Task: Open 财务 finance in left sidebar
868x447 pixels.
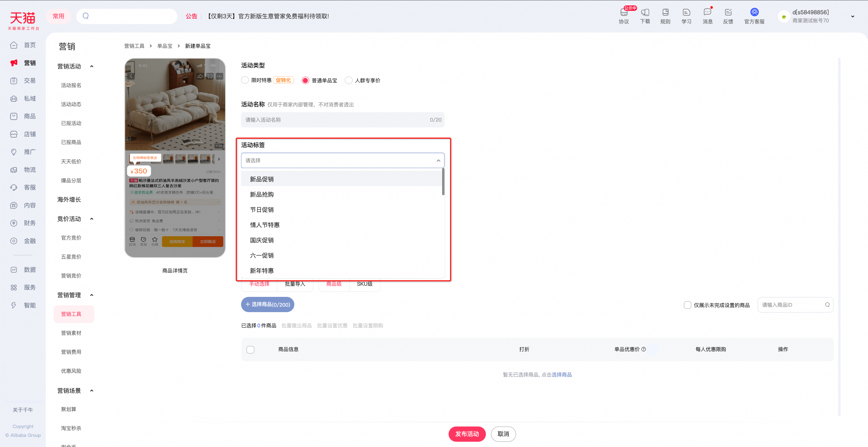Action: pyautogui.click(x=23, y=223)
